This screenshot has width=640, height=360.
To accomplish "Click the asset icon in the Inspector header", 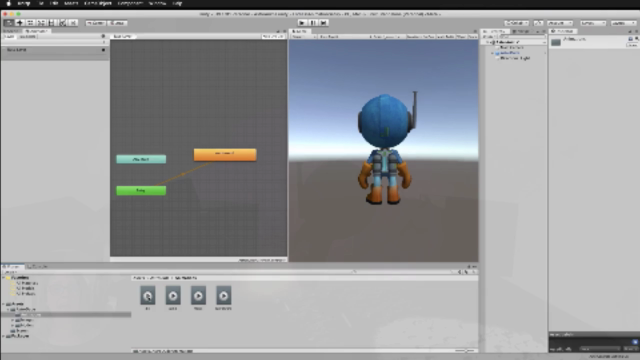I will tap(556, 42).
